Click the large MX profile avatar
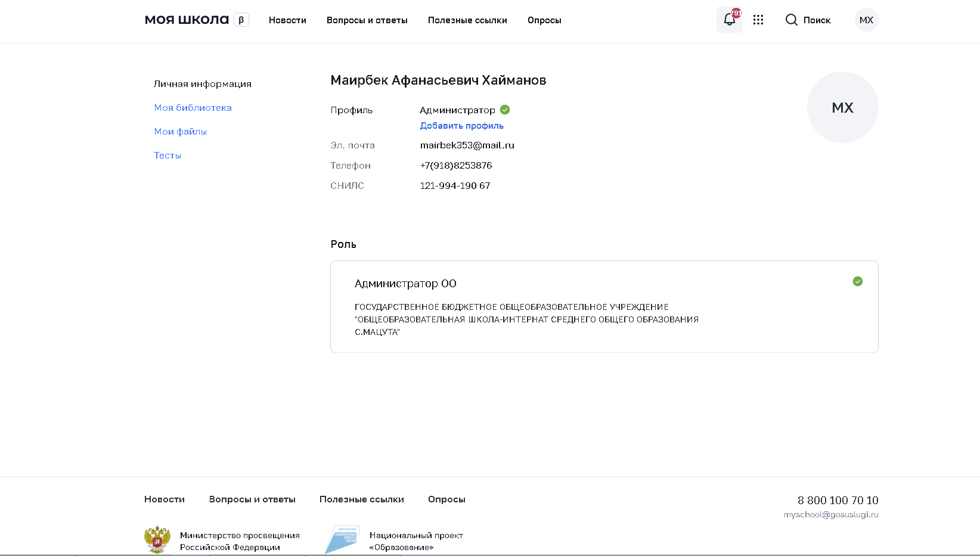The image size is (980, 556). click(x=842, y=108)
